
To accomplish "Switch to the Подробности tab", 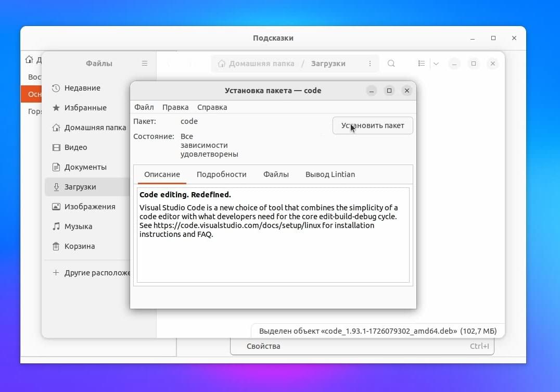I will (x=221, y=174).
